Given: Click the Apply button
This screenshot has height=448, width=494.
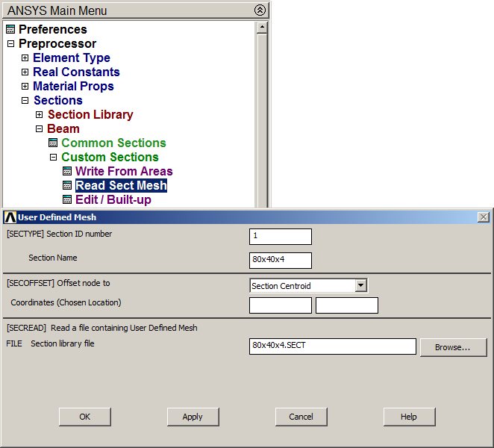Looking at the screenshot, I should (x=193, y=417).
